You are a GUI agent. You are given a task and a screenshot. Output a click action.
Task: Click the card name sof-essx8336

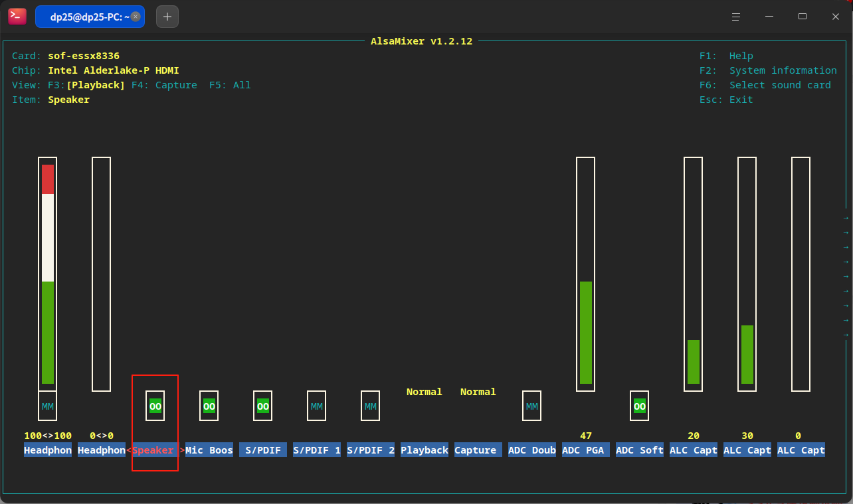coord(84,56)
